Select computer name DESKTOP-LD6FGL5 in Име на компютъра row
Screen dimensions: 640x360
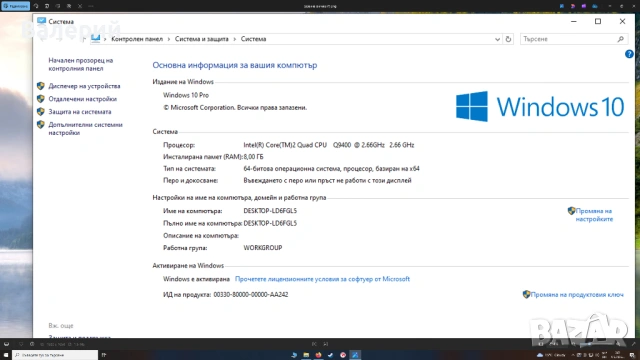click(x=270, y=211)
